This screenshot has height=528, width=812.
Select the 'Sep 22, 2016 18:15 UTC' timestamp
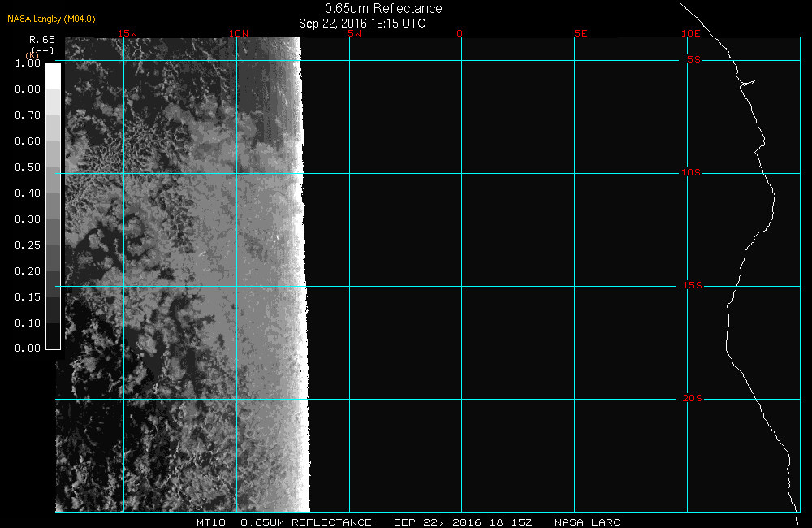[362, 24]
